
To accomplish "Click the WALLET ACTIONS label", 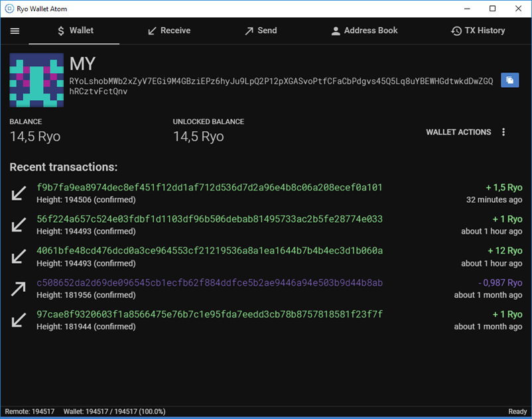I will click(458, 132).
